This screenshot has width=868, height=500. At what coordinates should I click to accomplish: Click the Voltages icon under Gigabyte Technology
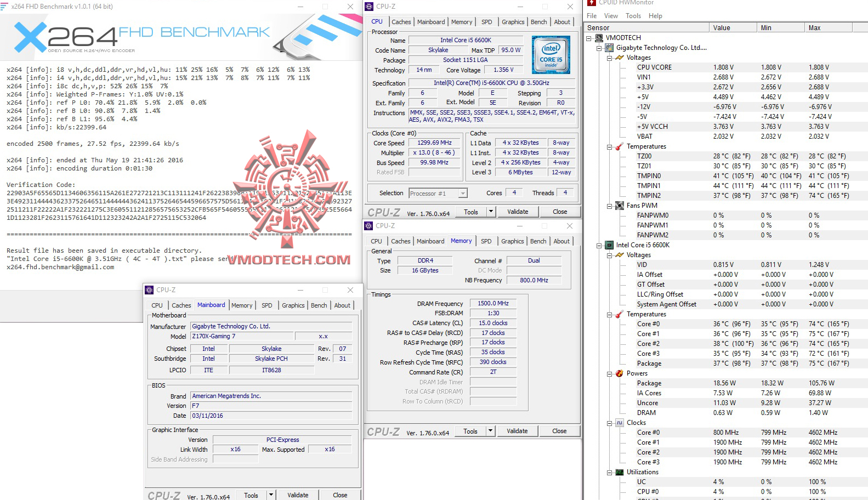620,58
